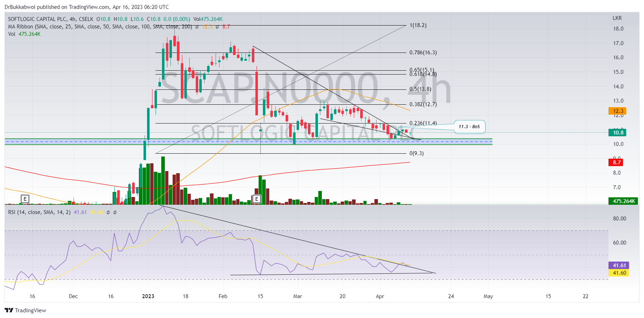644x318 pixels.
Task: Click the May label on the time axis
Action: point(488,296)
